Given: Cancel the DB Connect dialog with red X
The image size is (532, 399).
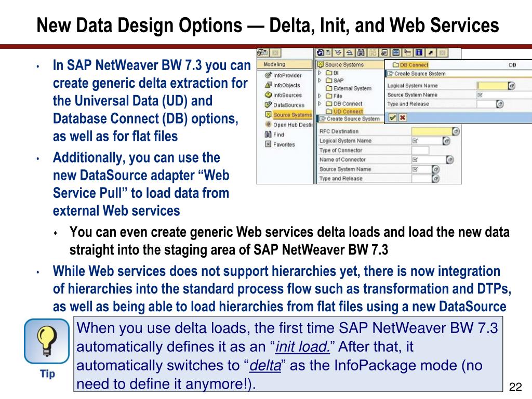Looking at the screenshot, I should click(403, 118).
